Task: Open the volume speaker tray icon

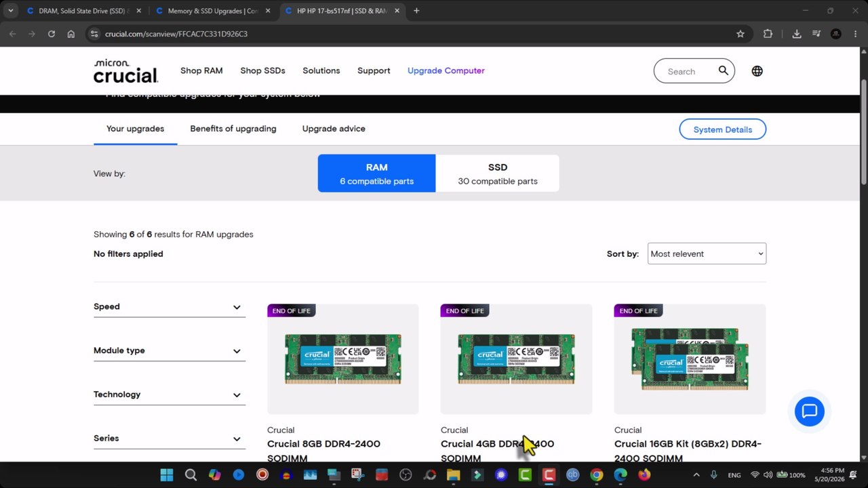Action: point(768,475)
